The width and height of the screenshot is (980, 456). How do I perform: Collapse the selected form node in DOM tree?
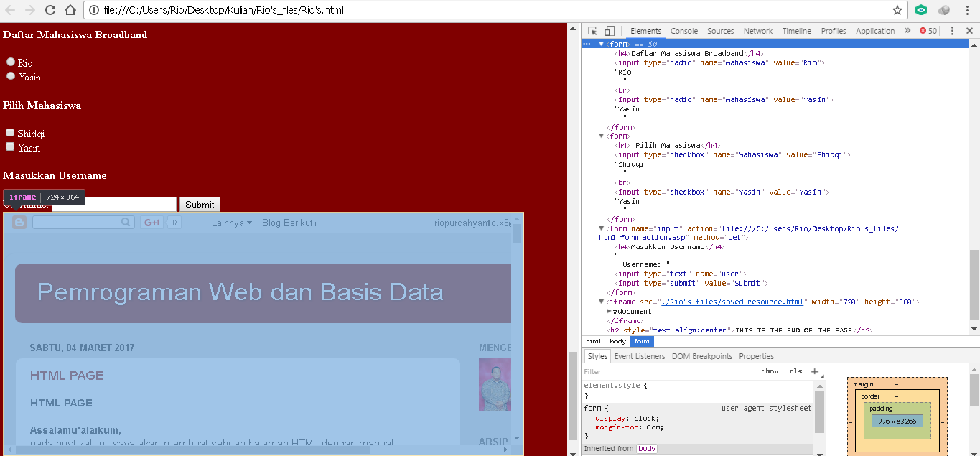602,44
